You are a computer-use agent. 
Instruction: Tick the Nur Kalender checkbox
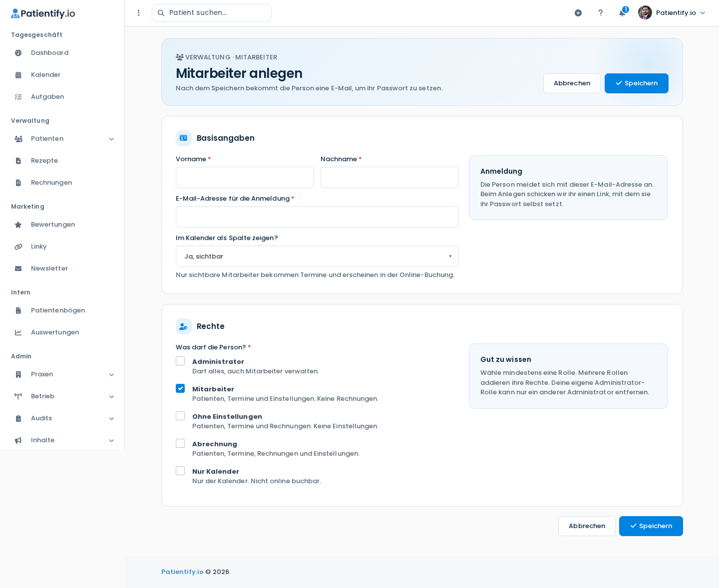[x=180, y=471]
